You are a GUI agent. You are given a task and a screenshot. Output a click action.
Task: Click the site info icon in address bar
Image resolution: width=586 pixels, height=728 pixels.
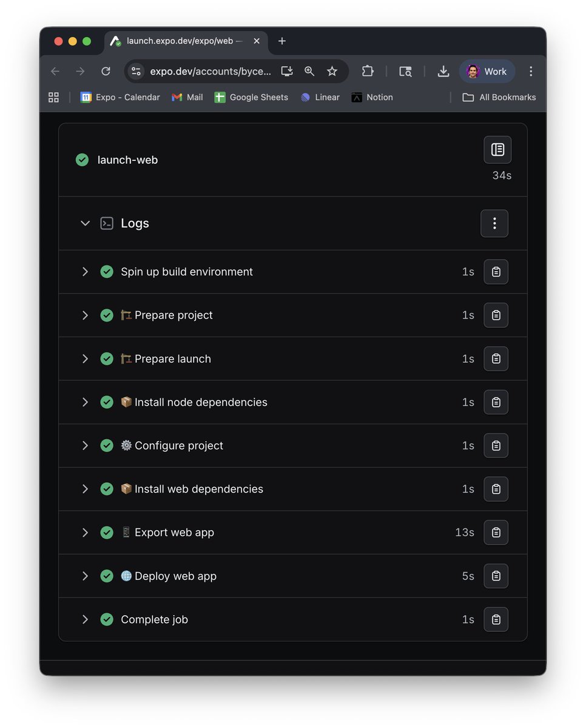(136, 72)
